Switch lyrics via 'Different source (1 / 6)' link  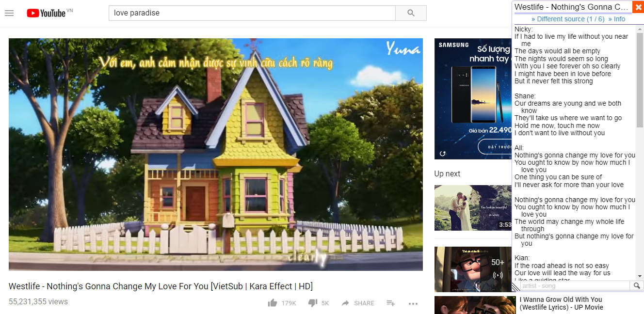(x=568, y=19)
